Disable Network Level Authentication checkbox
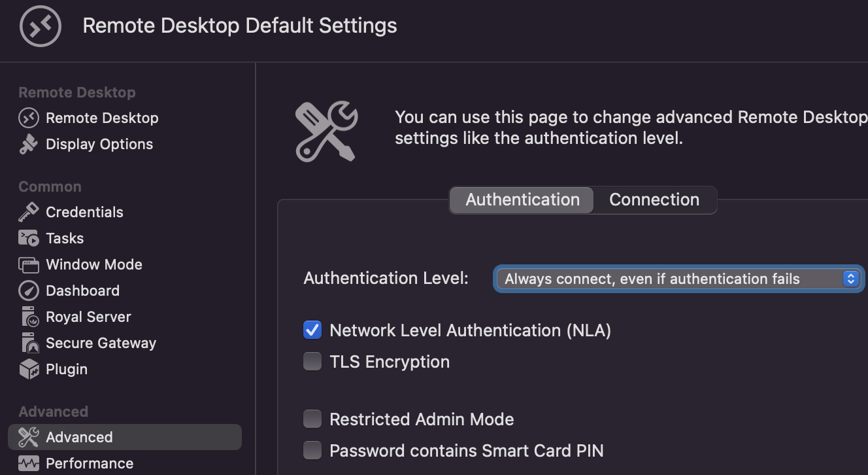Viewport: 868px width, 475px height. [312, 330]
